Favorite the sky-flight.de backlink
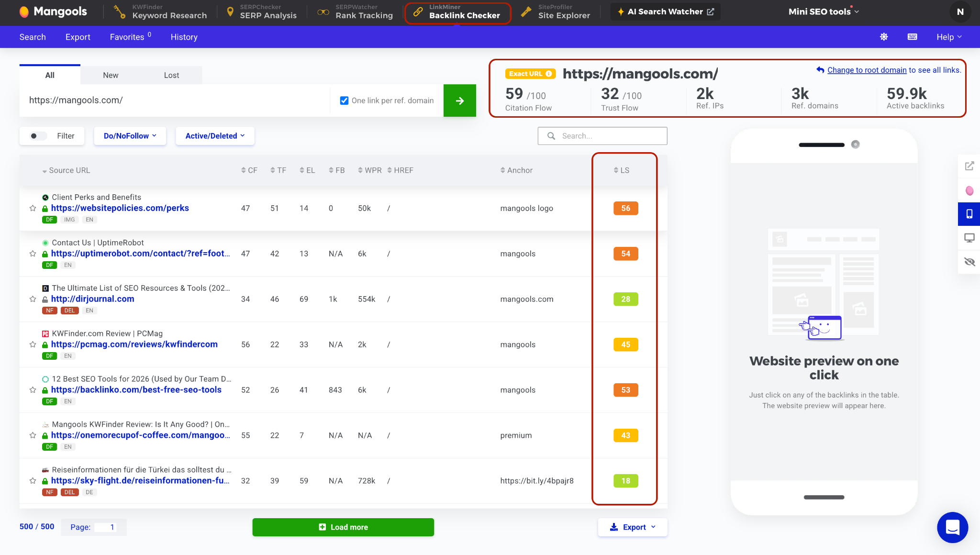This screenshot has width=980, height=555. pyautogui.click(x=33, y=481)
